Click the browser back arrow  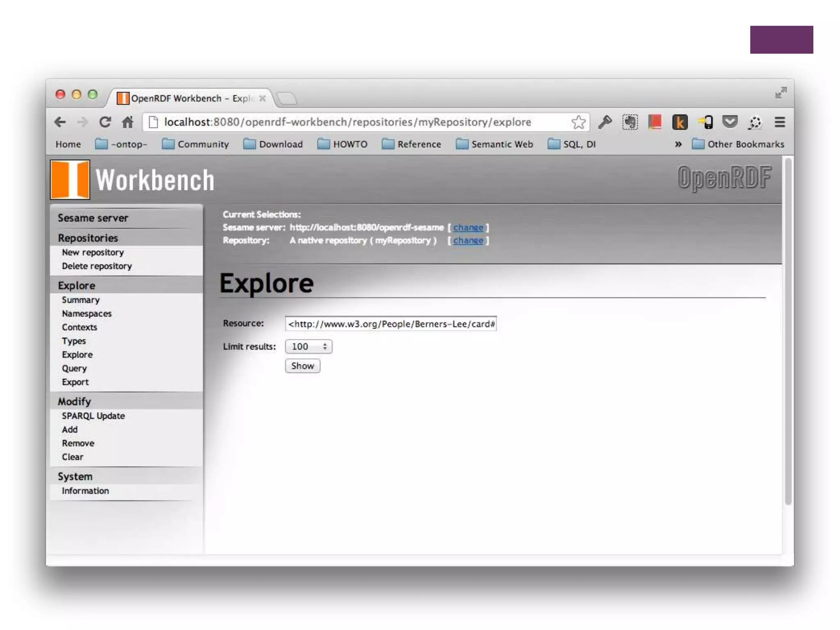[x=60, y=122]
